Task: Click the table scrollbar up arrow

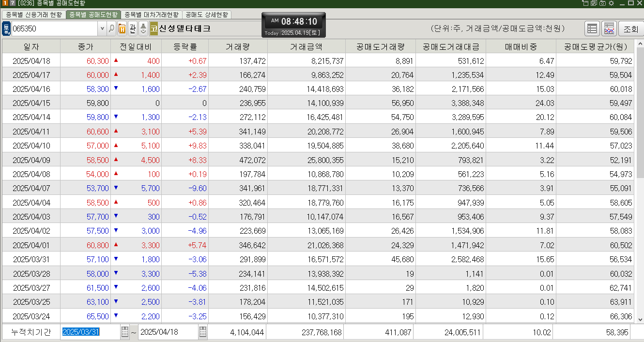Action: [x=640, y=43]
